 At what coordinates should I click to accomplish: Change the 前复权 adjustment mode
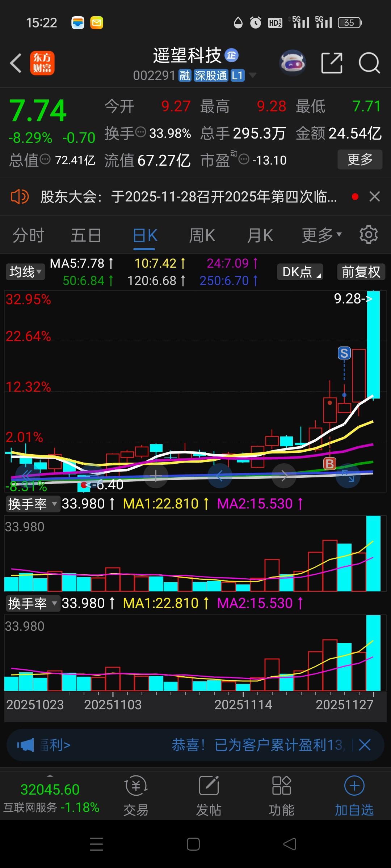[361, 272]
